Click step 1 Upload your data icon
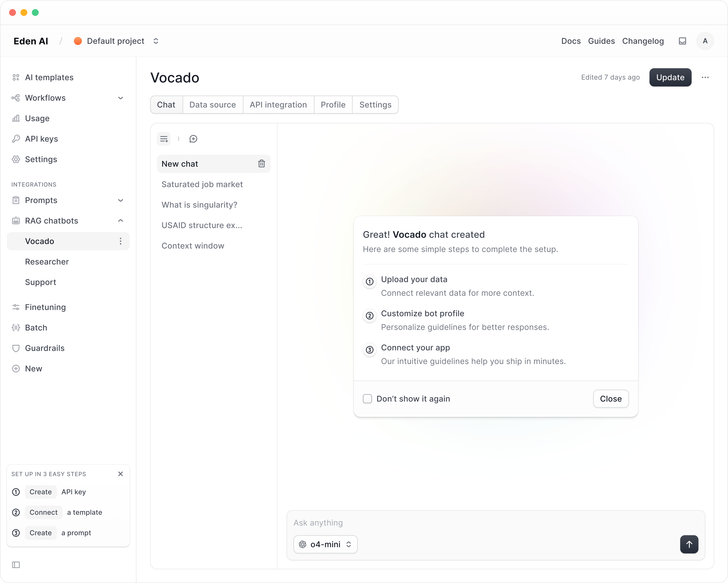Viewport: 728px width, 583px height. [370, 281]
